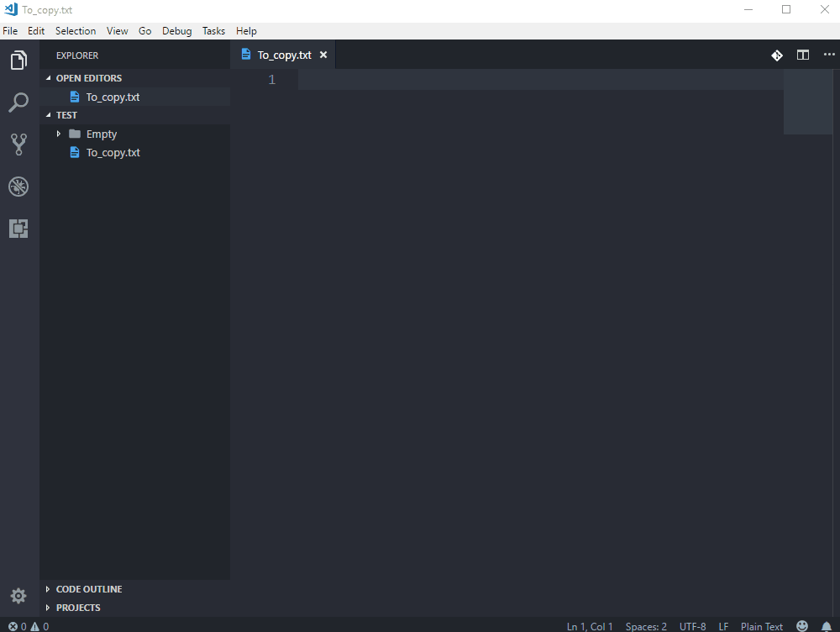840x632 pixels.
Task: Expand the CODE OUTLINE section
Action: pyautogui.click(x=89, y=589)
